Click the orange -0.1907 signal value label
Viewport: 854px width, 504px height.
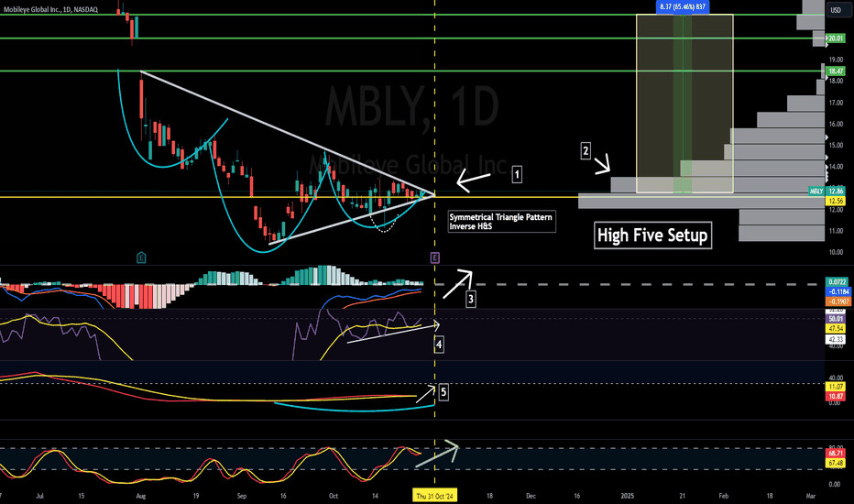click(x=837, y=301)
